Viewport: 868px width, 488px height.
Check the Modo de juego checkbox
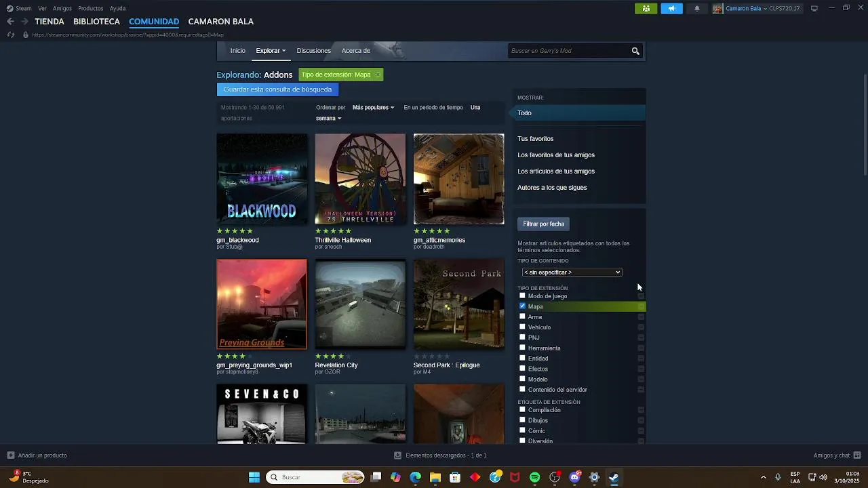click(522, 296)
